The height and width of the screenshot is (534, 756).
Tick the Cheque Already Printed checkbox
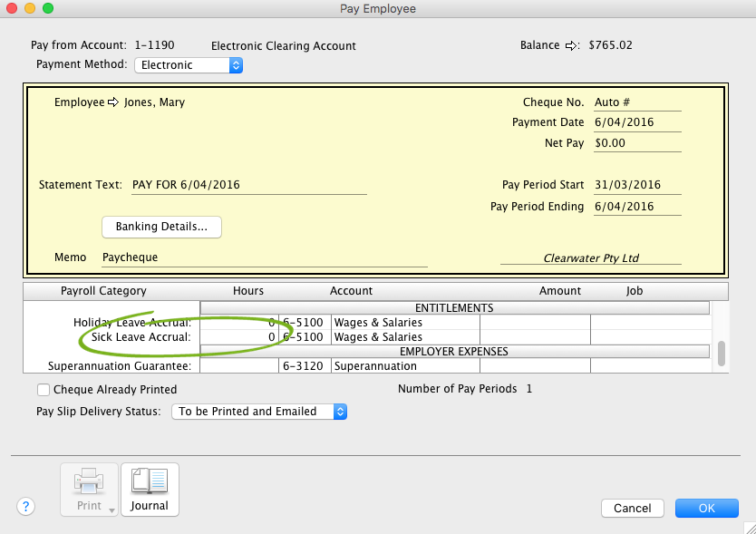point(44,390)
